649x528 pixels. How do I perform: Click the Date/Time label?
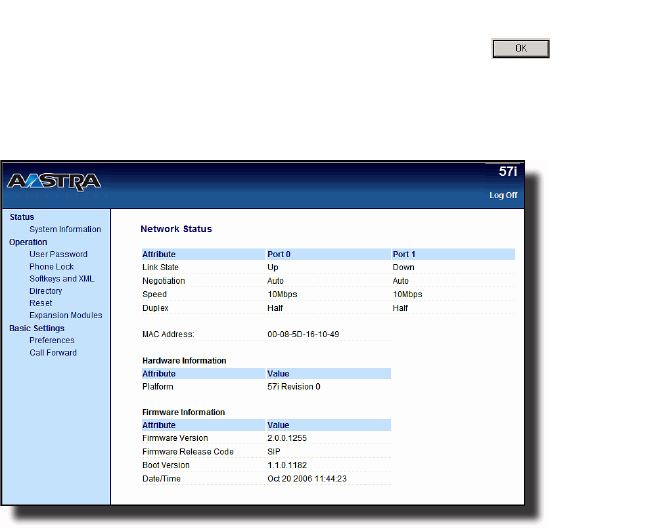point(161,479)
